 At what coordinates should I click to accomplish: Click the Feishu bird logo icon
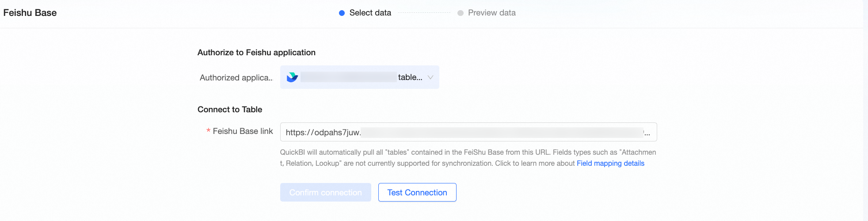pyautogui.click(x=292, y=77)
